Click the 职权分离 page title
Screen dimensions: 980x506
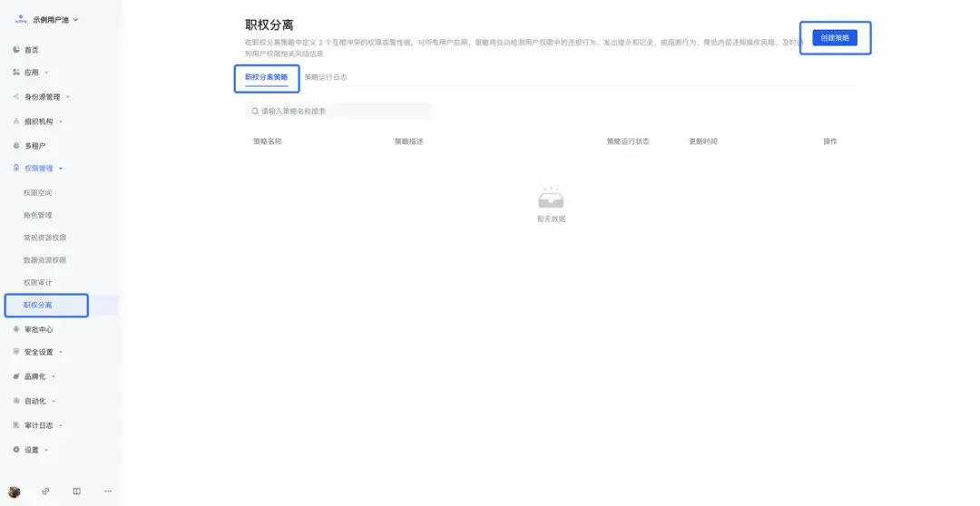(x=269, y=25)
